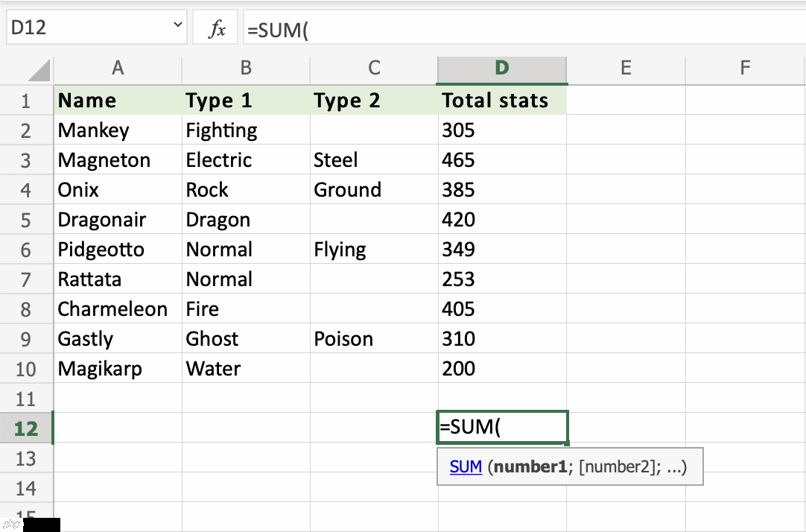Click the Select All corner triangle
Viewport: 806px width, 532px height.
pyautogui.click(x=39, y=71)
